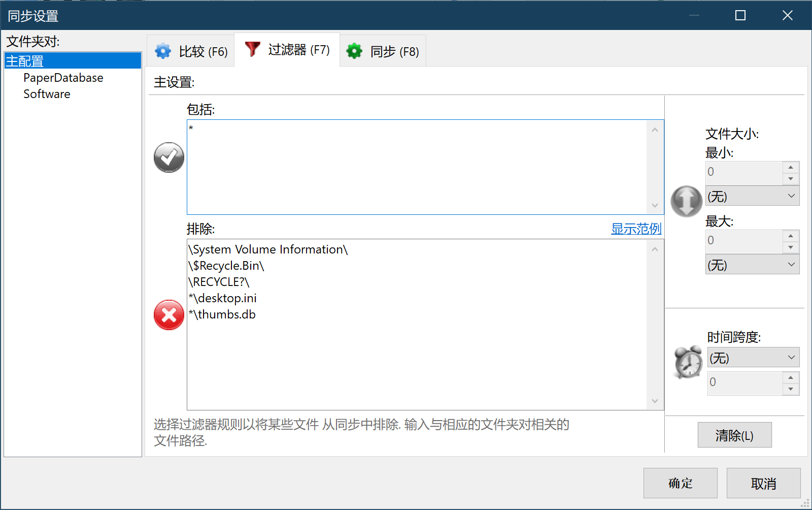The height and width of the screenshot is (510, 812).
Task: Click the 最小 file size number field
Action: pyautogui.click(x=744, y=173)
